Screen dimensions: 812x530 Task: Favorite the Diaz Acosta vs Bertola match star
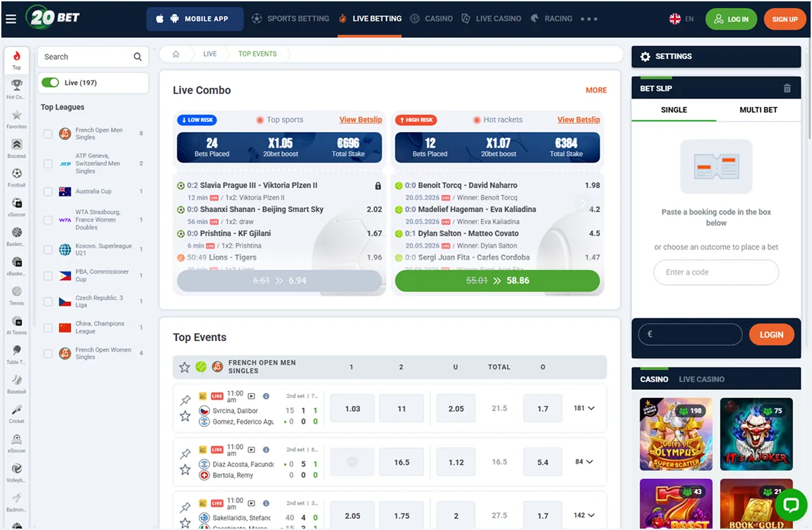(x=185, y=469)
